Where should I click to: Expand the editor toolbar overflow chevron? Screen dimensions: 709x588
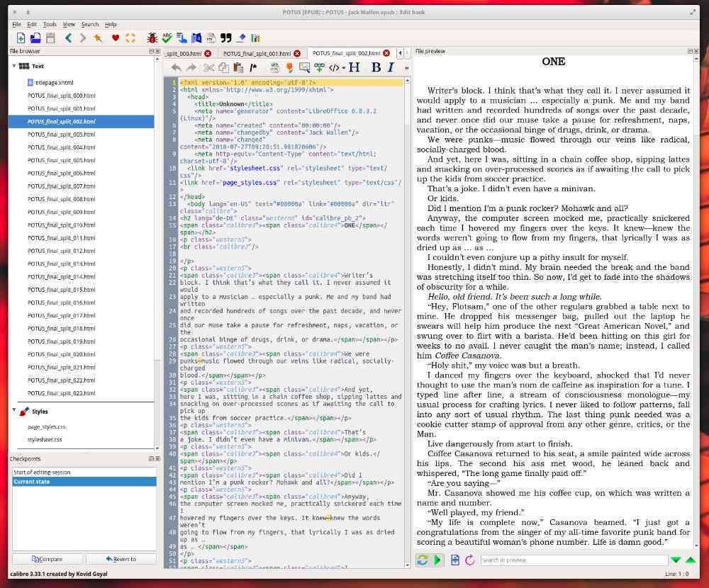(x=406, y=68)
